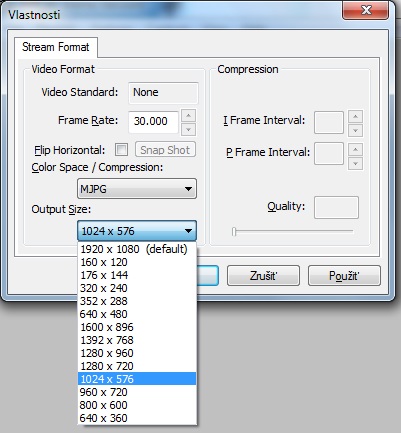Choose 800 x 600 from the list

(x=137, y=405)
